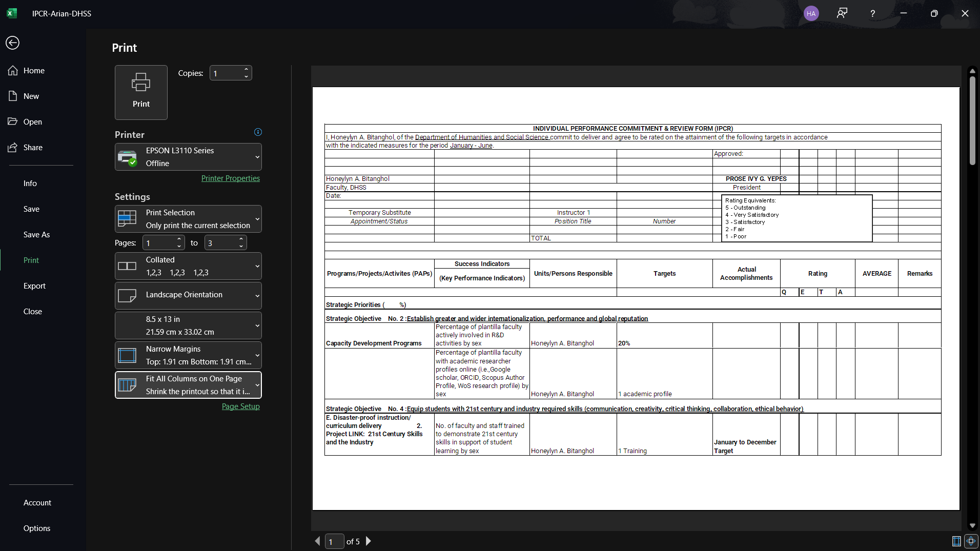Go to previous page in preview

point(317,541)
